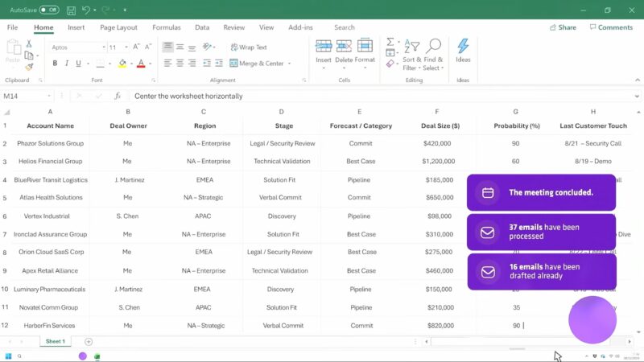This screenshot has height=362, width=644.
Task: Open the Borders dropdown arrow
Action: [110, 64]
